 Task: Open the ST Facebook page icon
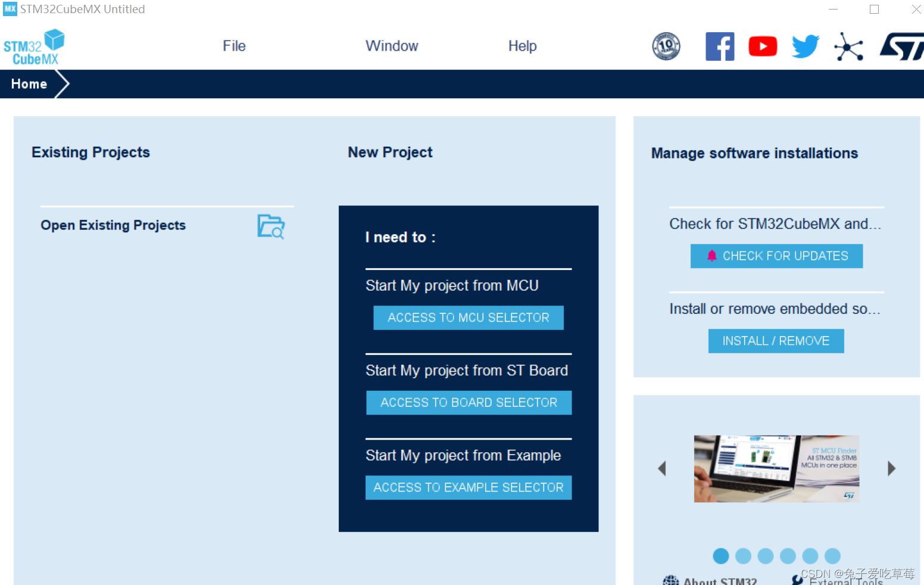(720, 46)
